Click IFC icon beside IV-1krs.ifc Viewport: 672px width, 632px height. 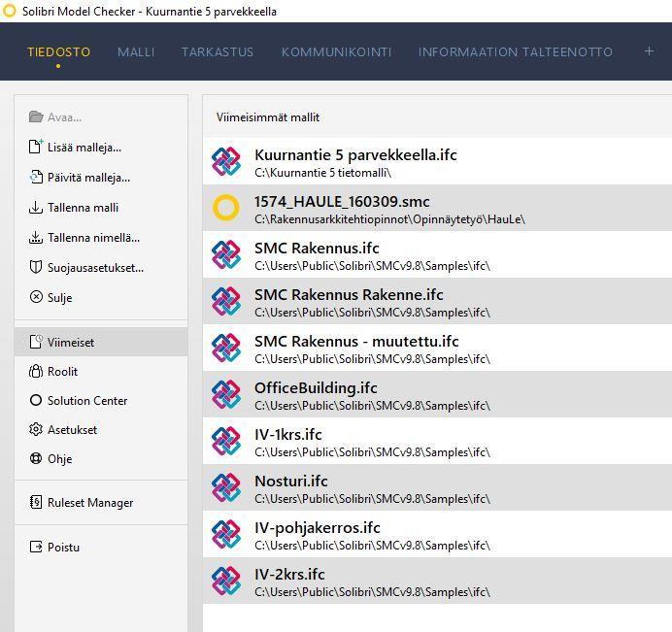pos(226,442)
